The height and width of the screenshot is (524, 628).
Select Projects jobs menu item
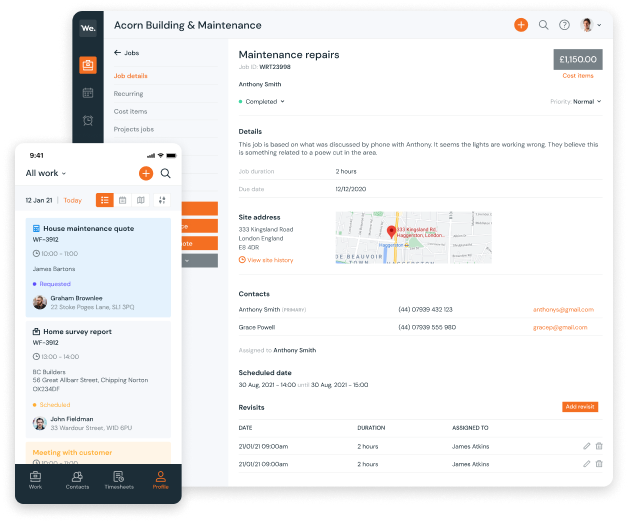click(x=134, y=129)
